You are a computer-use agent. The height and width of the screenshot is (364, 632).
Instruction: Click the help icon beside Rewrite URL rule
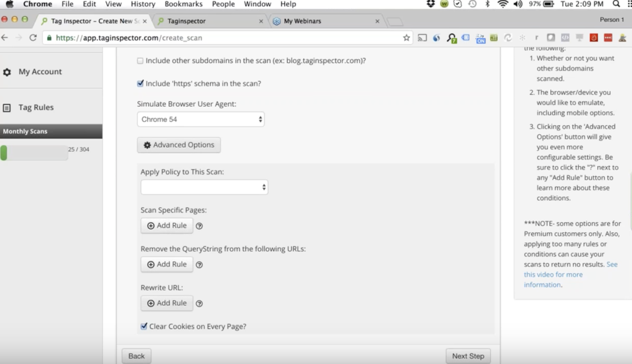[199, 303]
